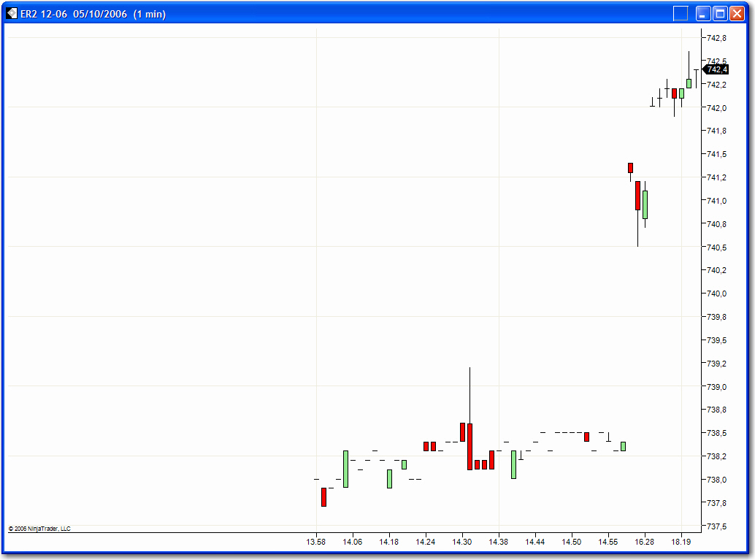Viewport: 755px width, 560px height.
Task: Click the 740,2 price axis label
Action: tap(716, 270)
